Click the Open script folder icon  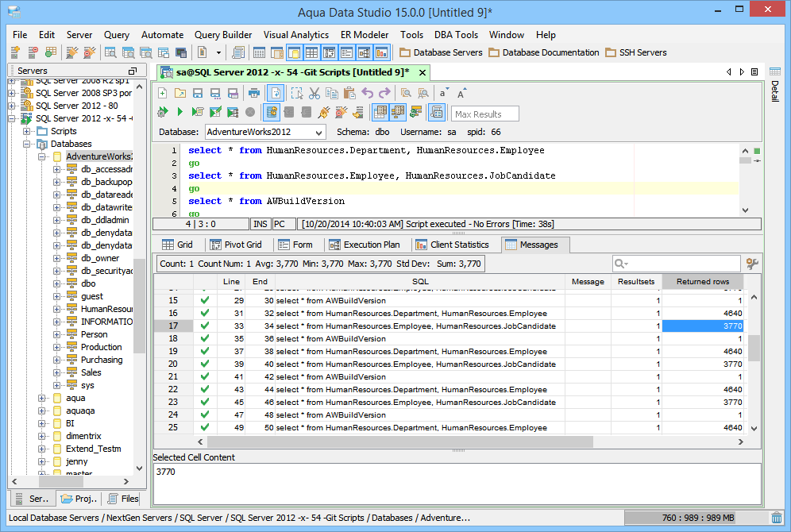tap(180, 93)
